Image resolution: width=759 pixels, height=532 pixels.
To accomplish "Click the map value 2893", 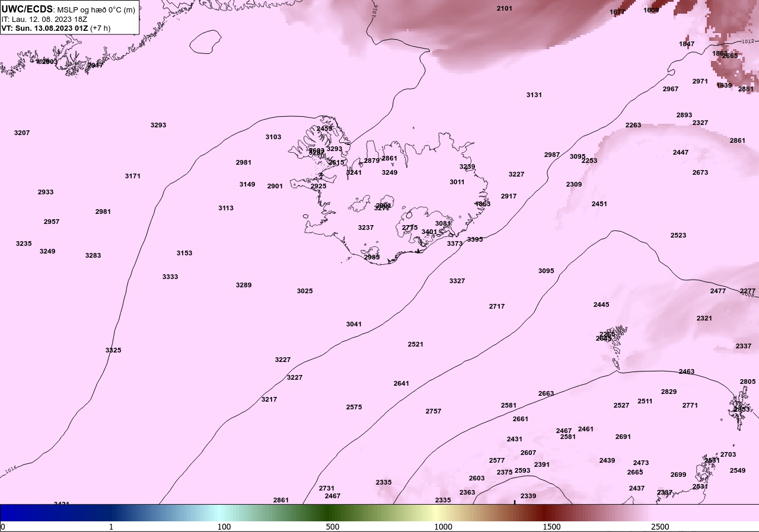I will [x=684, y=115].
